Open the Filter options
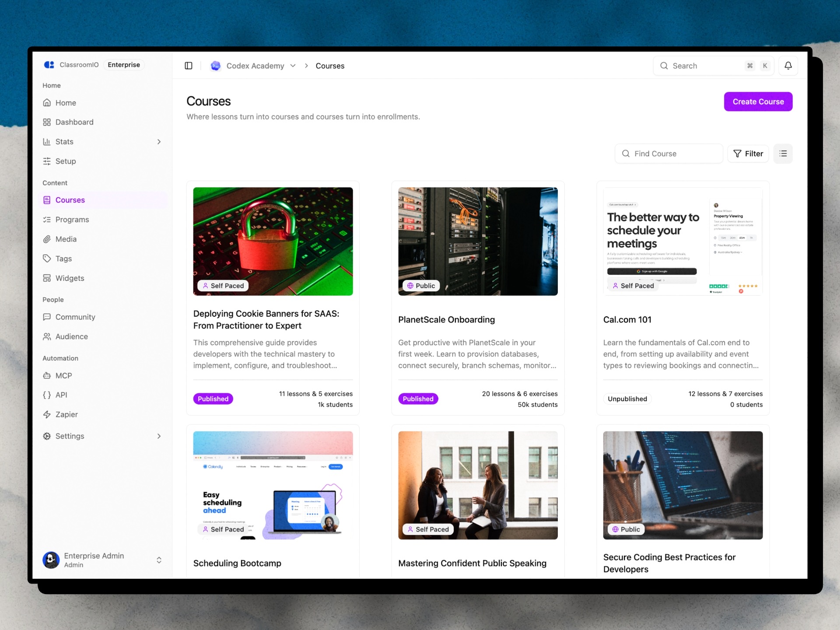The width and height of the screenshot is (840, 630). point(748,154)
